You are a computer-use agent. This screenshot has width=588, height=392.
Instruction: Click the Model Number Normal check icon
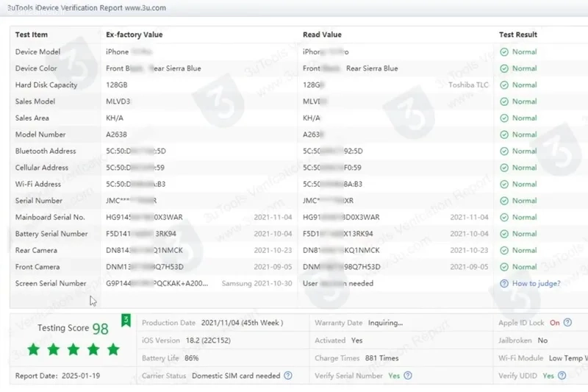coord(504,135)
